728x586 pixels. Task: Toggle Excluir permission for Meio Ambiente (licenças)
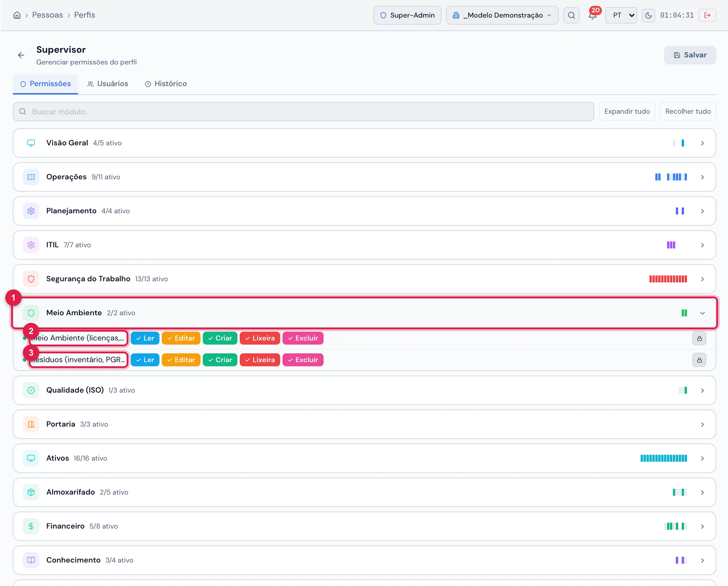point(303,338)
